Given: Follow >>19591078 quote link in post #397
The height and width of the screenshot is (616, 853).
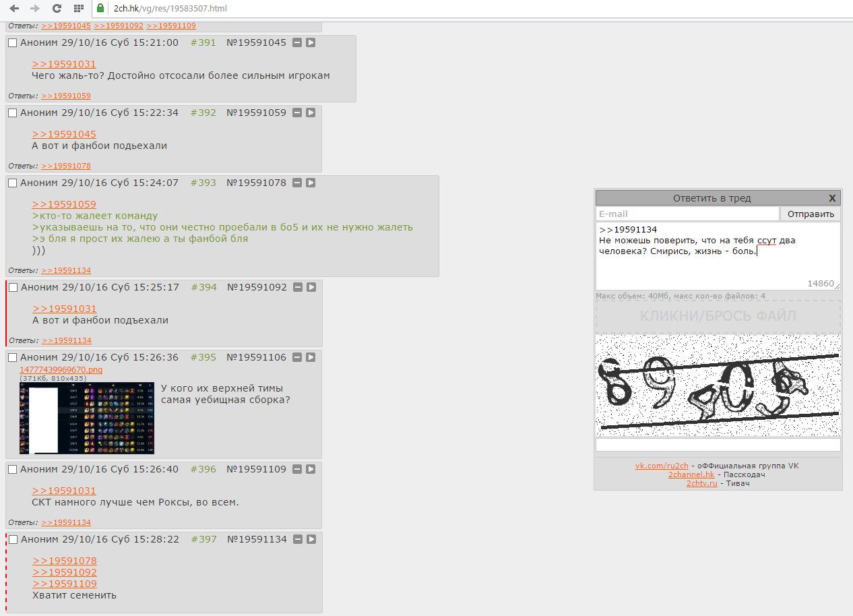Looking at the screenshot, I should pyautogui.click(x=65, y=561).
